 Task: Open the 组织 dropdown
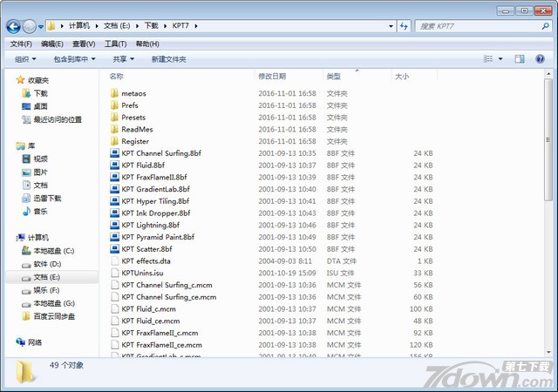coord(25,59)
